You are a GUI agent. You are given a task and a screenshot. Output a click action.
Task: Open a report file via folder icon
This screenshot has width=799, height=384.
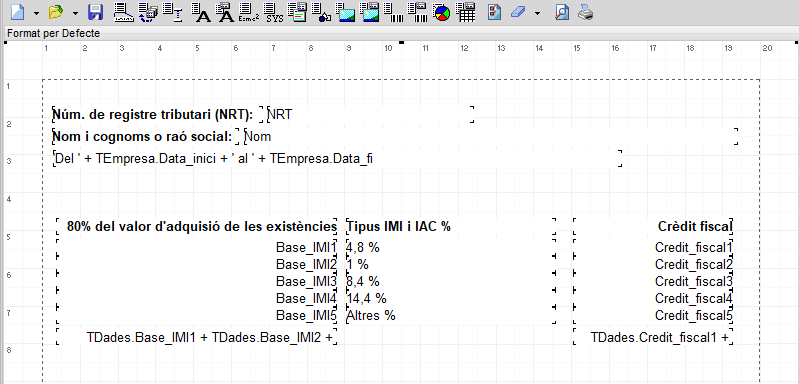tap(56, 12)
